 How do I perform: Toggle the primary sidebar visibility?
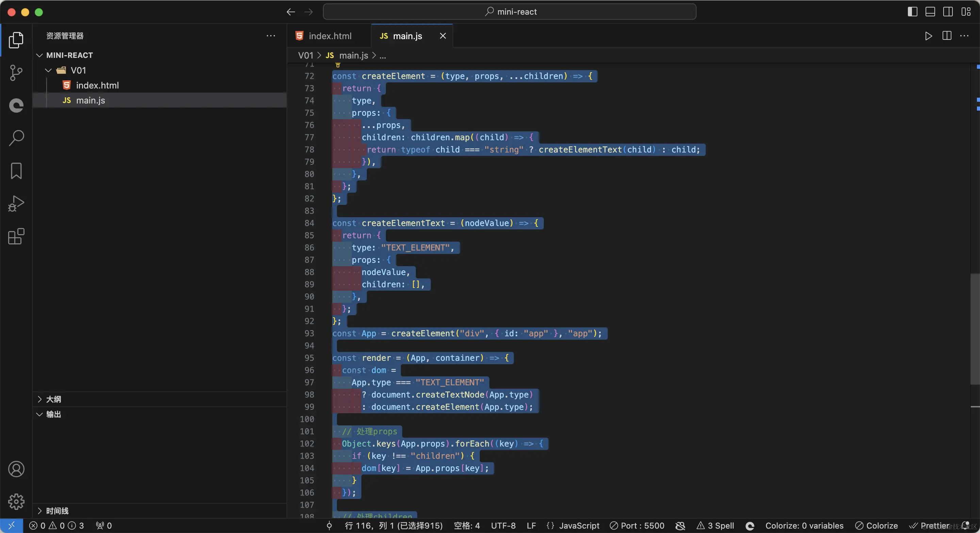pyautogui.click(x=912, y=12)
